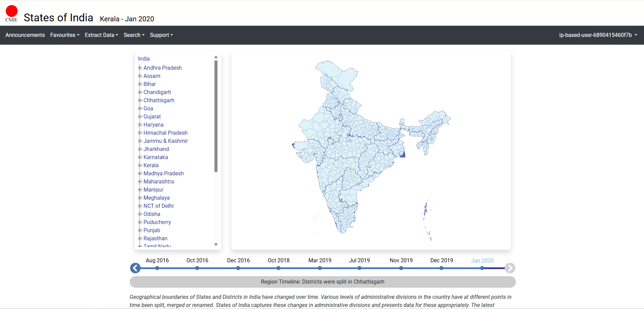This screenshot has width=644, height=309.
Task: Open the Favourites dropdown menu
Action: click(x=65, y=35)
